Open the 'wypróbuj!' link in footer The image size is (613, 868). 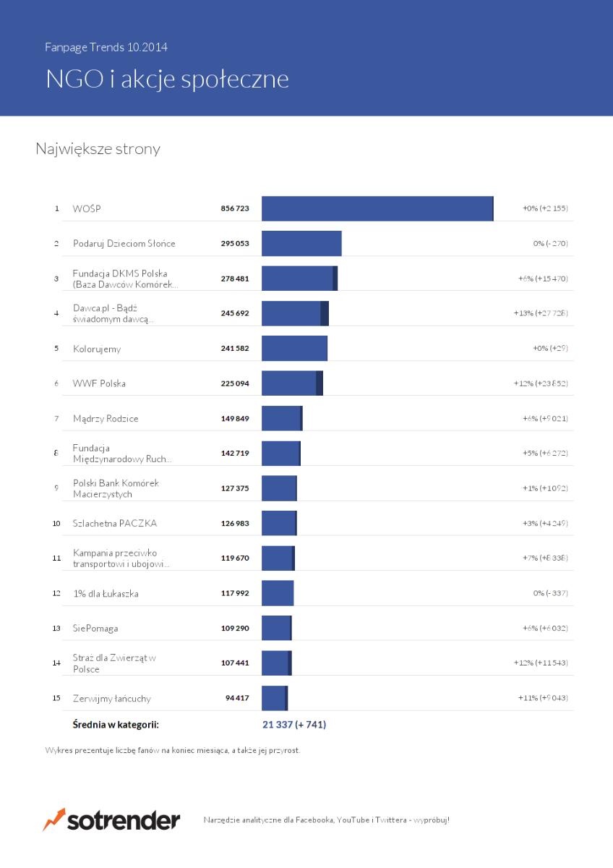click(432, 820)
